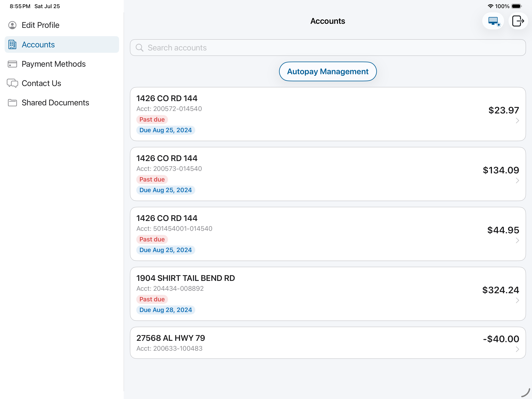Viewport: 532px width, 399px height.
Task: Click Past due badge on account 501454001-014540
Action: [x=152, y=239]
